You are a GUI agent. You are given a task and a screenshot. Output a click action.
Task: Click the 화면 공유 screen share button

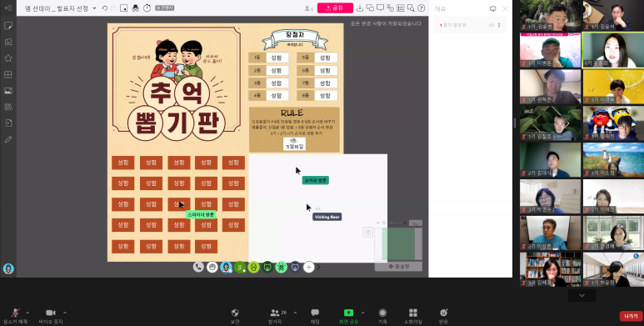tap(348, 315)
